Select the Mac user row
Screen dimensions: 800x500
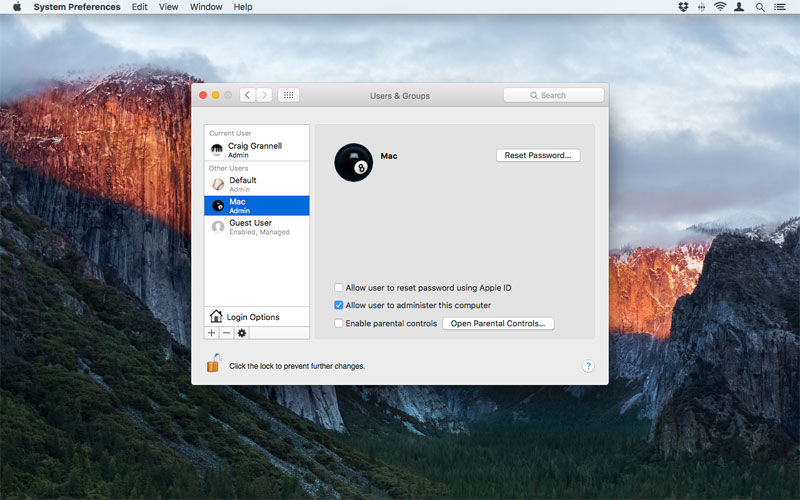click(257, 206)
